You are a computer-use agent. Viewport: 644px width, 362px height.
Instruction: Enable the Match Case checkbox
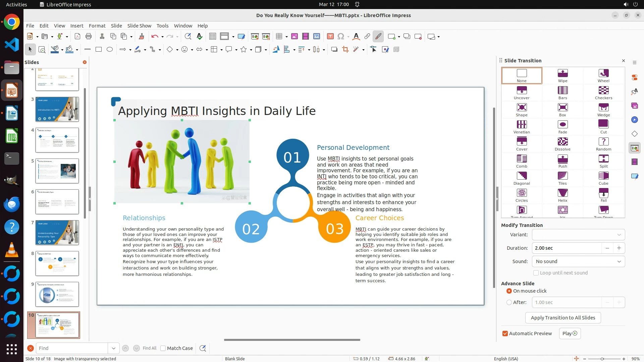pyautogui.click(x=163, y=348)
